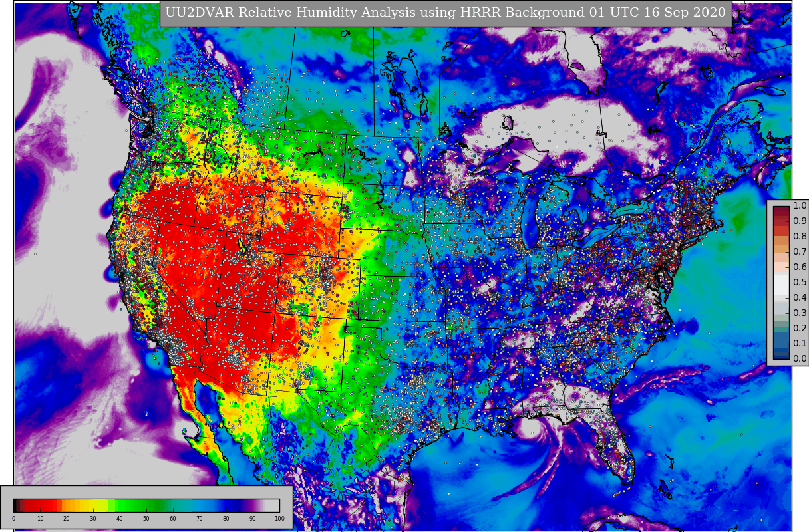Select the 1.0 label on right colorbar
809x532 pixels.
point(800,205)
